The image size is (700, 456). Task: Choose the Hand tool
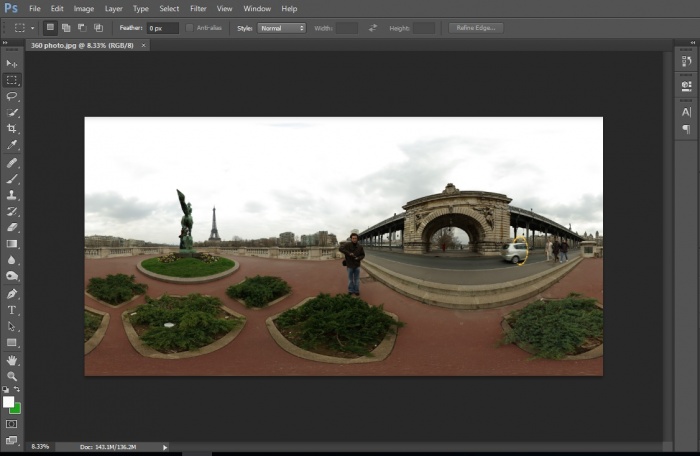(12, 359)
